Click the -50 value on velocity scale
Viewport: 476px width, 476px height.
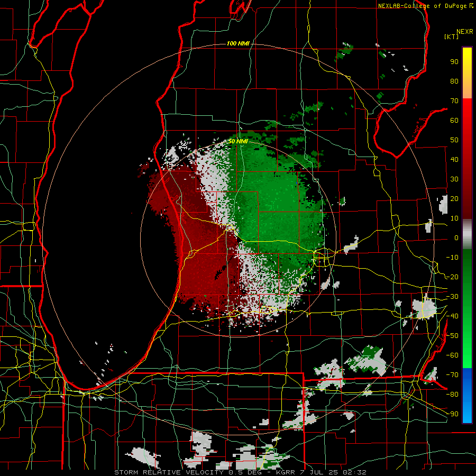coord(452,336)
